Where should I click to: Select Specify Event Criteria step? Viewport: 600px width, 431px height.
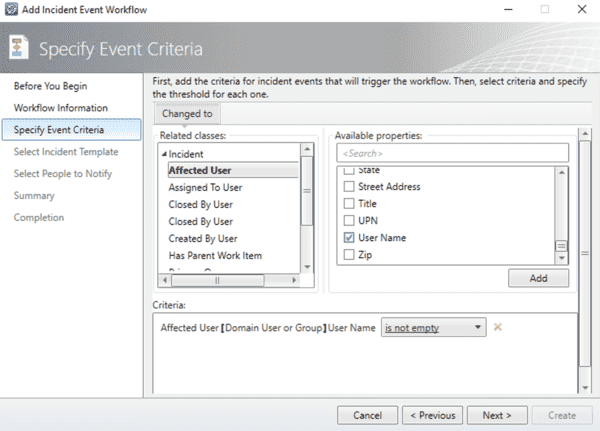[x=72, y=130]
